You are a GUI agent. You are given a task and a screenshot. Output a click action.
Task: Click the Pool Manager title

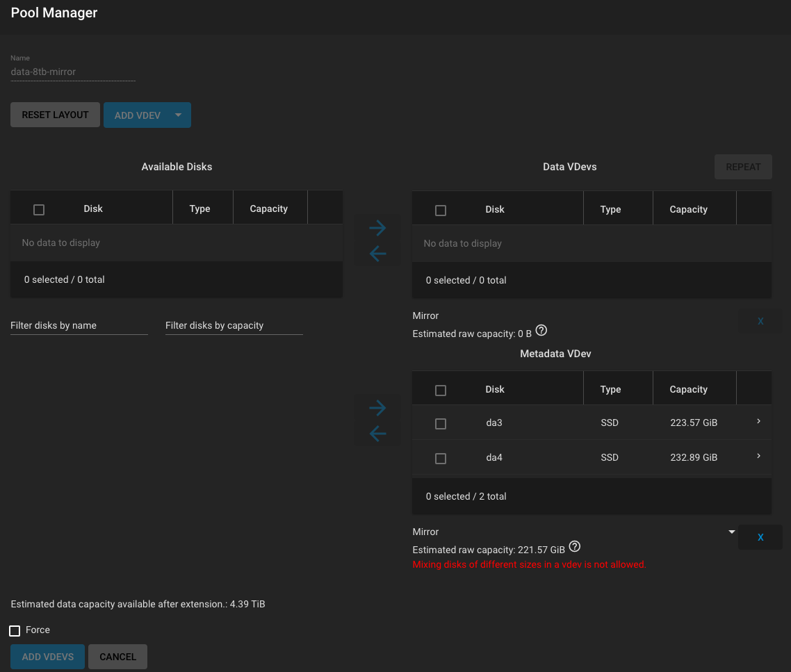point(54,13)
